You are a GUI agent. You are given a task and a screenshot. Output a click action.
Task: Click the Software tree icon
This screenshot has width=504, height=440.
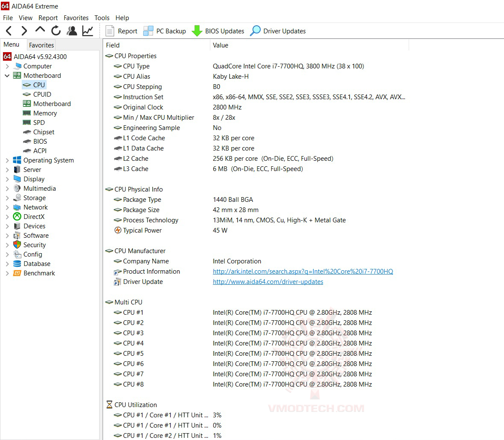(17, 236)
